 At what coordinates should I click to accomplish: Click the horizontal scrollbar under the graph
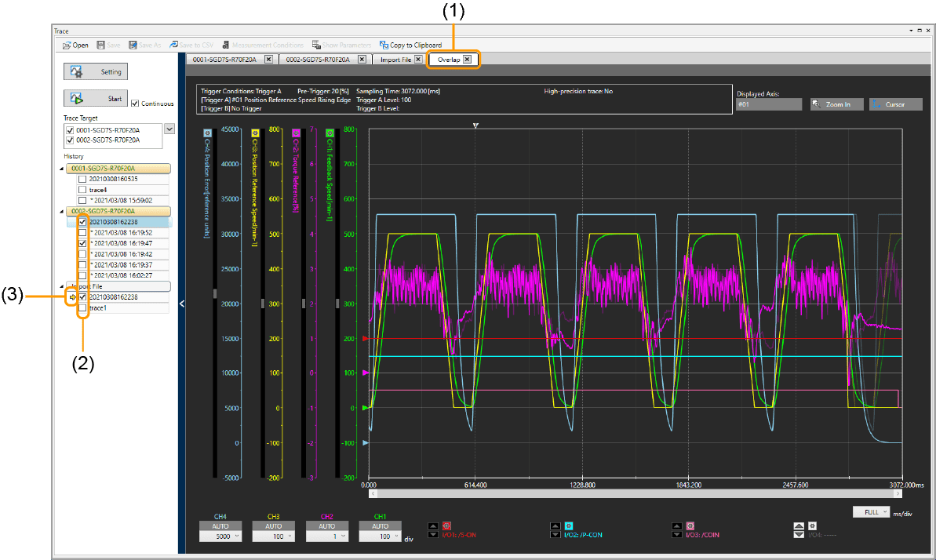(x=636, y=494)
